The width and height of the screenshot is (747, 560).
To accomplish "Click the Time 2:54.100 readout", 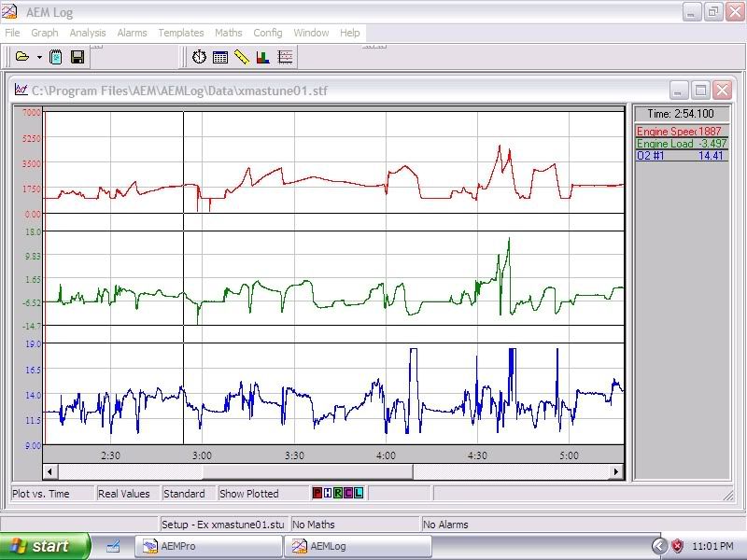I will (682, 114).
